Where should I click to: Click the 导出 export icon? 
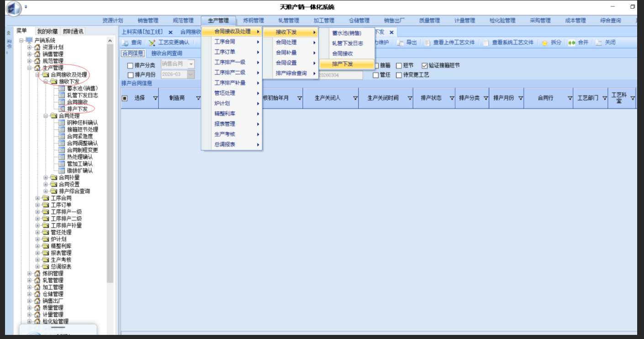tap(400, 42)
